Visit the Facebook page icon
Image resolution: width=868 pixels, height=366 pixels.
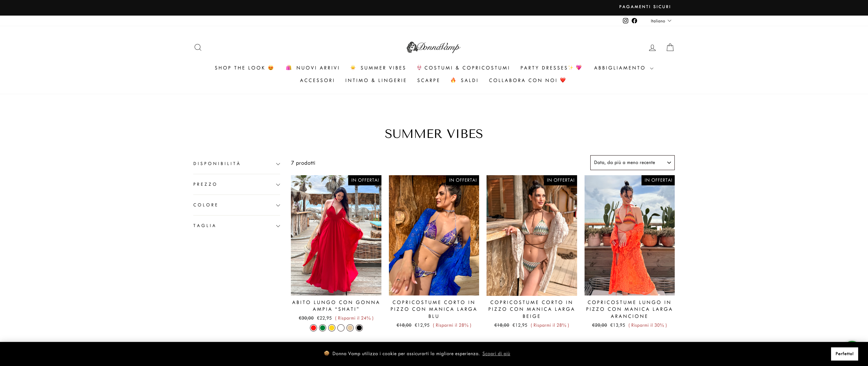(x=634, y=21)
